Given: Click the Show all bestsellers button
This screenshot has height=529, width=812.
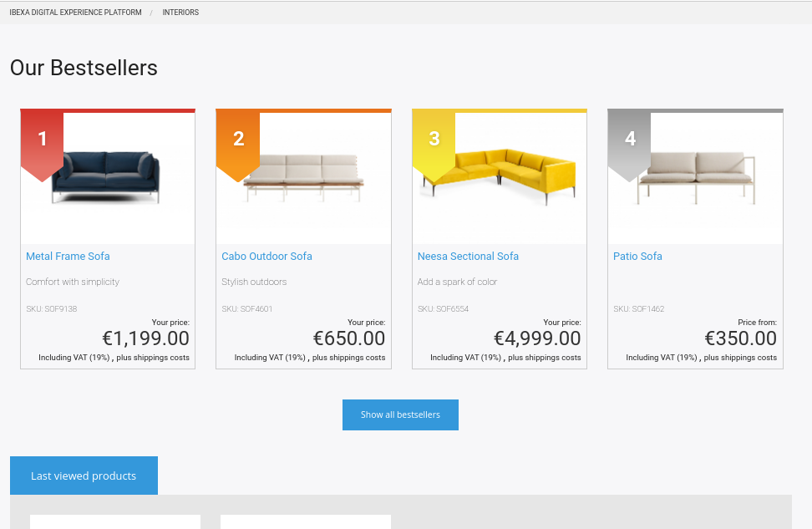Looking at the screenshot, I should click(x=400, y=415).
